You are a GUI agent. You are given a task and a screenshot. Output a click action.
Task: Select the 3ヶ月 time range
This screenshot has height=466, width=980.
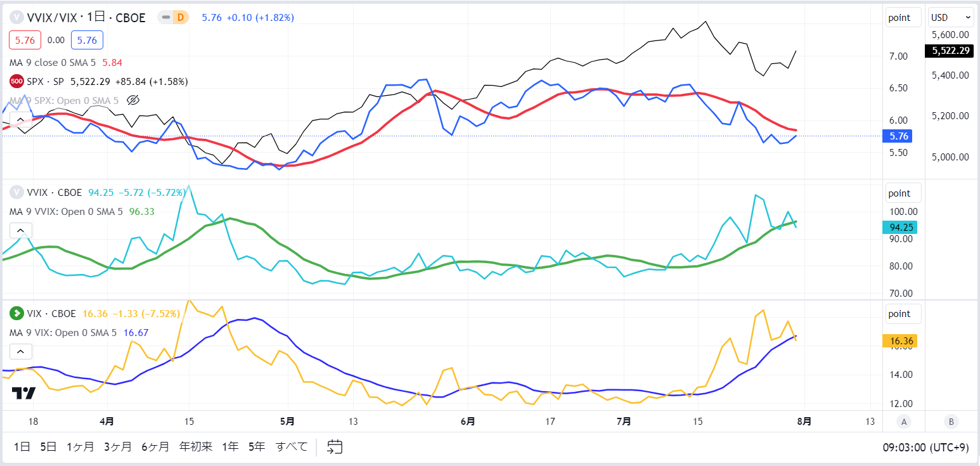(x=118, y=447)
